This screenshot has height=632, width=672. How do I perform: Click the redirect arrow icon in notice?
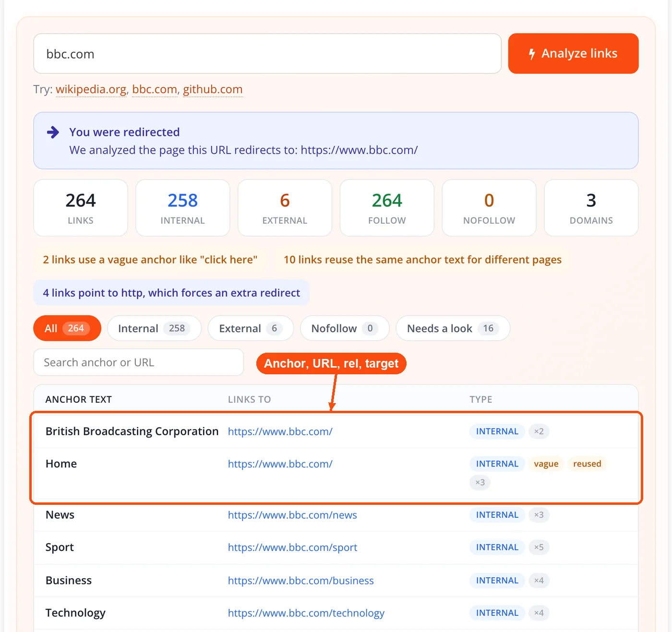(x=53, y=132)
